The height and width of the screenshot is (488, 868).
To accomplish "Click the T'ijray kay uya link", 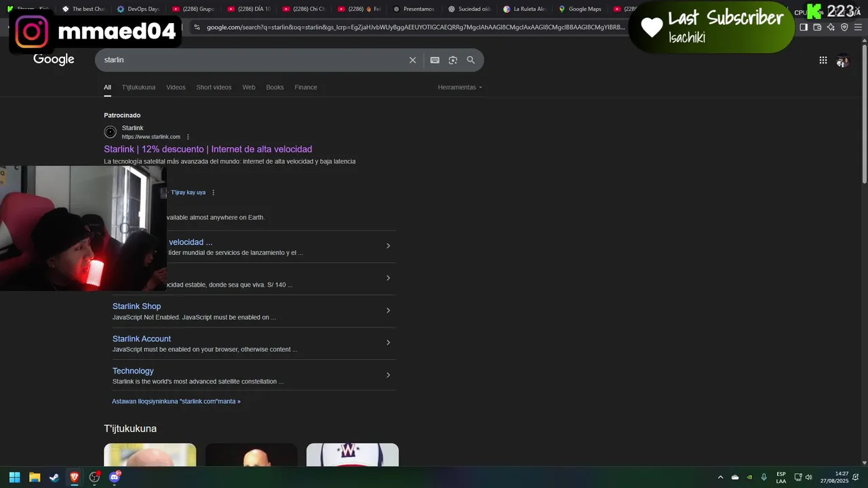I will click(188, 192).
